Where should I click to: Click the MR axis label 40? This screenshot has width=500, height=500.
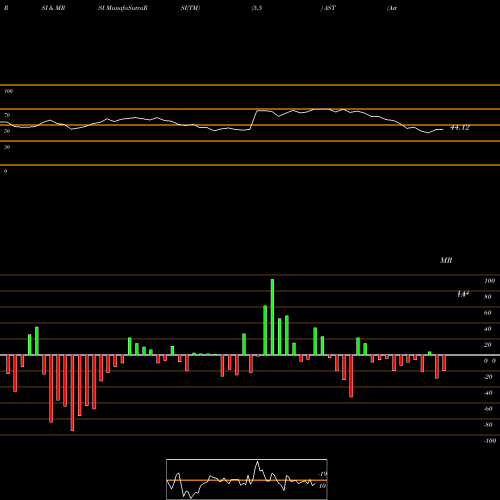tap(488, 329)
